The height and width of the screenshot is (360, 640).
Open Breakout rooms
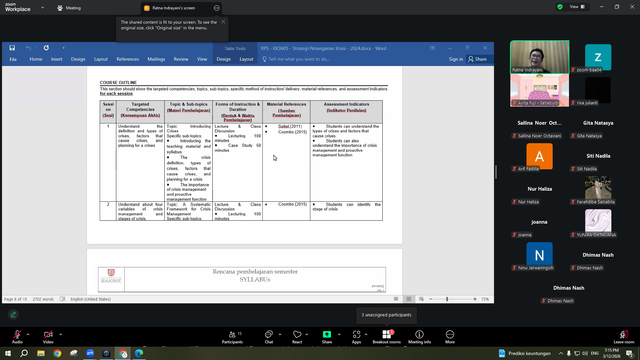387,337
